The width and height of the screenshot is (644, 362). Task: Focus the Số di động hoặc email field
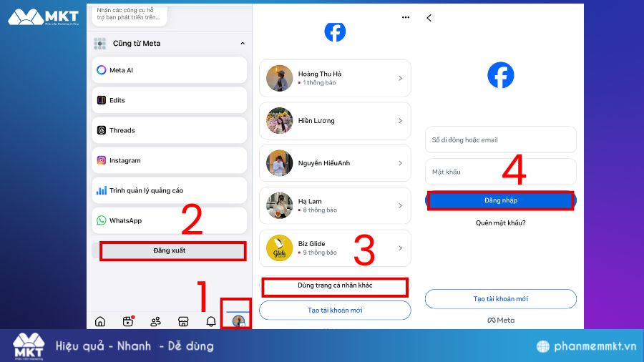(501, 140)
